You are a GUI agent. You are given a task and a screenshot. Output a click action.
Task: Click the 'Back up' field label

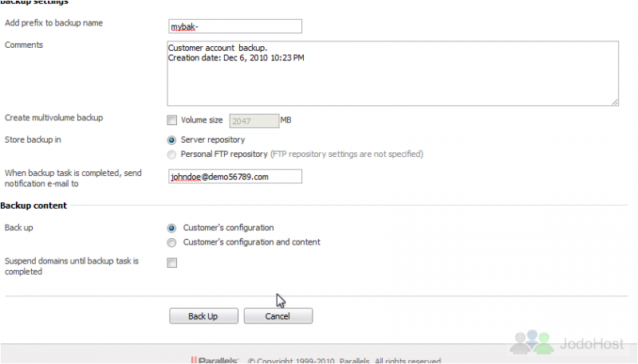(18, 228)
